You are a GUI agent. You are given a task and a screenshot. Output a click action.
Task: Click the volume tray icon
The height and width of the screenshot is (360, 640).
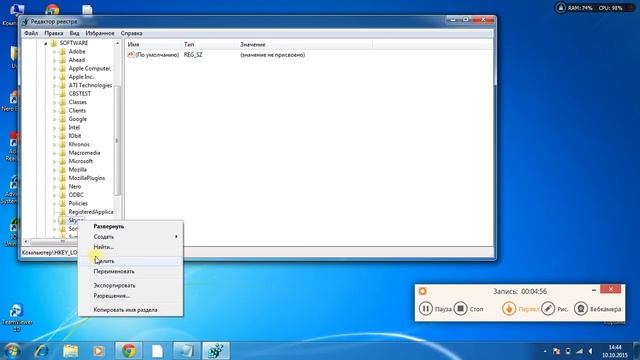[x=591, y=351]
